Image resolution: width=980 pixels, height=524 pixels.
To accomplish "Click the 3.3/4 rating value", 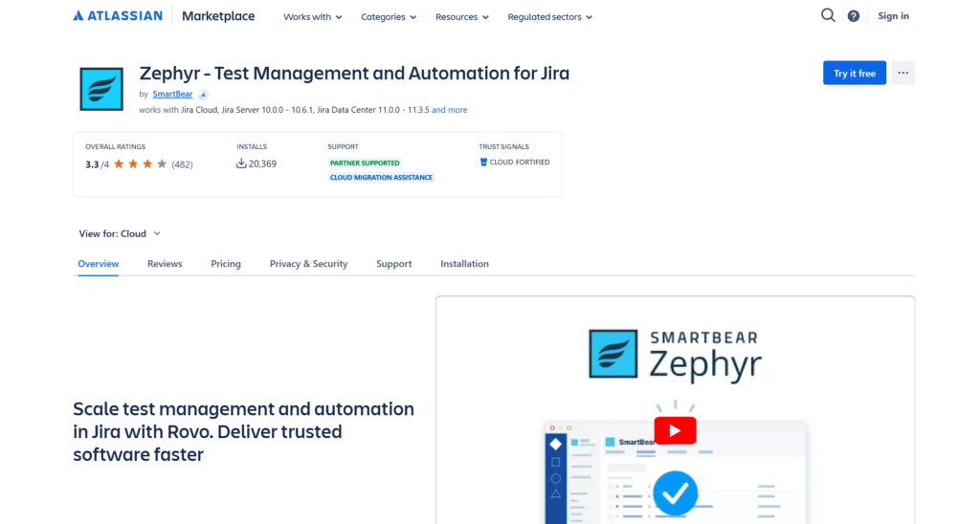I will [97, 164].
